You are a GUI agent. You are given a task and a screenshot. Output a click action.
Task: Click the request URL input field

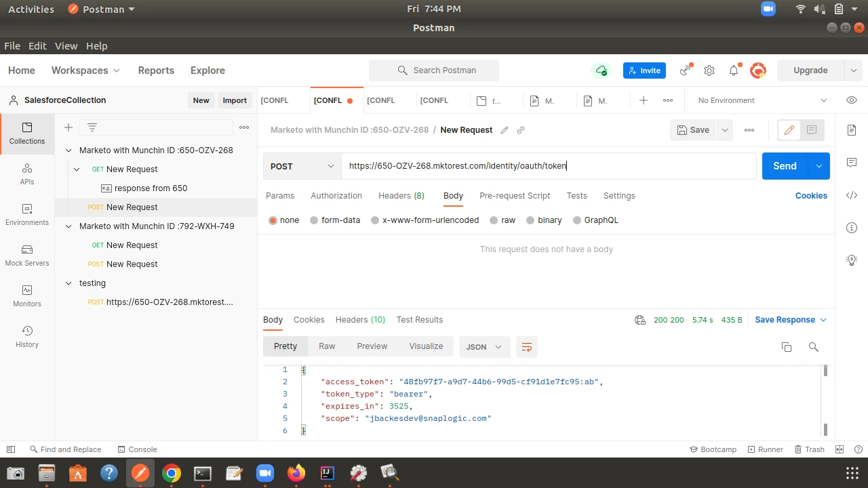pos(549,166)
